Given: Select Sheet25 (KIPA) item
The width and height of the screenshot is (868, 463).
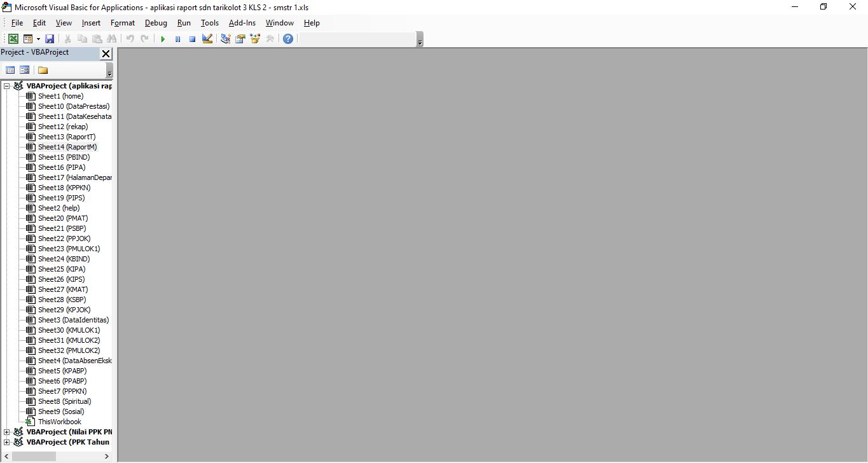Looking at the screenshot, I should (x=62, y=269).
